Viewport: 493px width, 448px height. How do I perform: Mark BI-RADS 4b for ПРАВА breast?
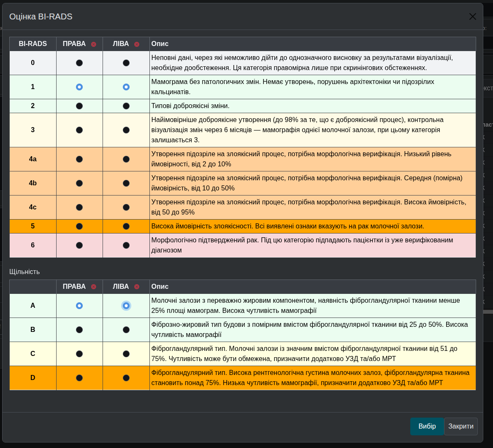(79, 183)
